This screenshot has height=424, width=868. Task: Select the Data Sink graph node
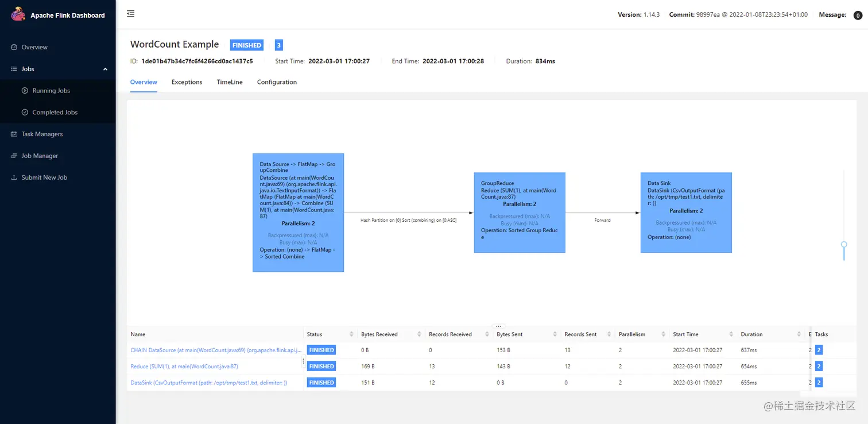(686, 213)
